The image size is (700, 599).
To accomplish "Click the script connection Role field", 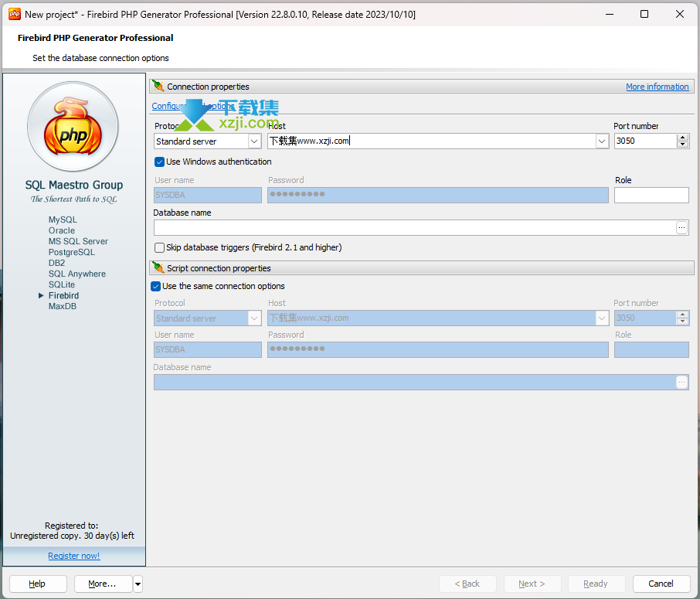I will [x=651, y=350].
